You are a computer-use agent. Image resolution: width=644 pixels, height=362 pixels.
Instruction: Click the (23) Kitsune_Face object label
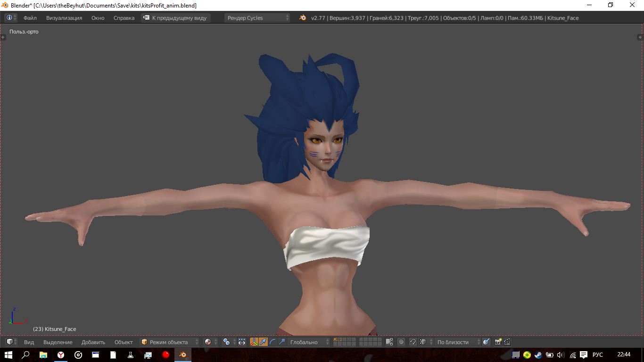pyautogui.click(x=55, y=329)
